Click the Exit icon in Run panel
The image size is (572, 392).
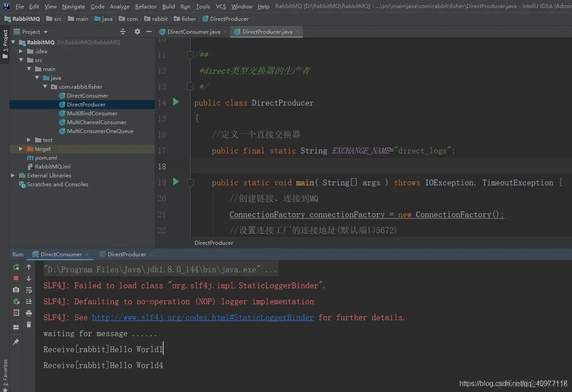(x=16, y=313)
